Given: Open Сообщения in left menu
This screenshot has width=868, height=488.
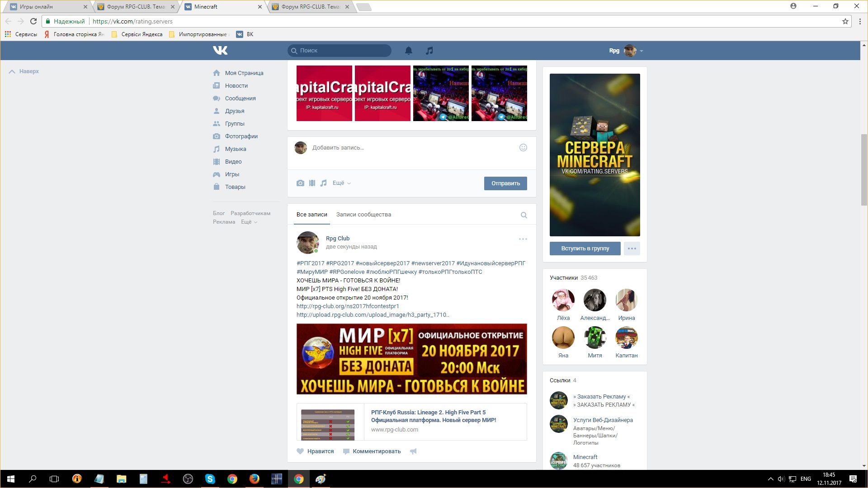Looking at the screenshot, I should 240,99.
